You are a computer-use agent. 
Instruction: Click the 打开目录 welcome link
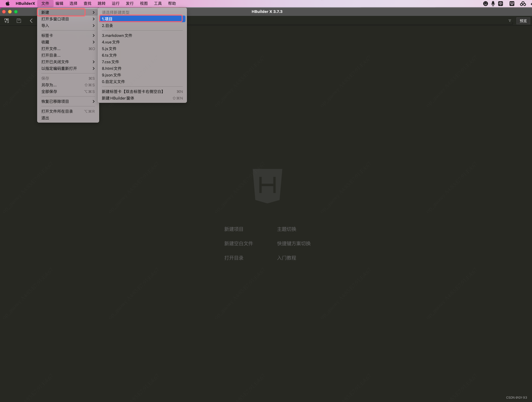pos(234,258)
